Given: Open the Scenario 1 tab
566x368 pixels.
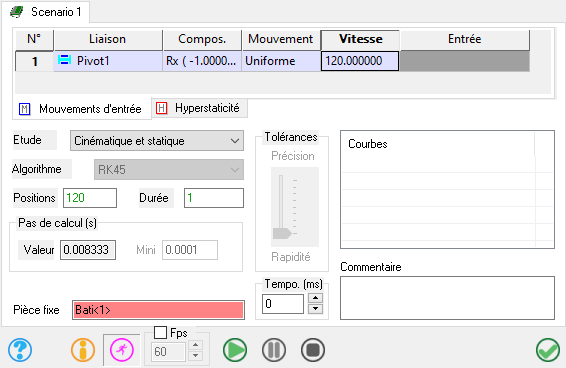Looking at the screenshot, I should pos(46,12).
